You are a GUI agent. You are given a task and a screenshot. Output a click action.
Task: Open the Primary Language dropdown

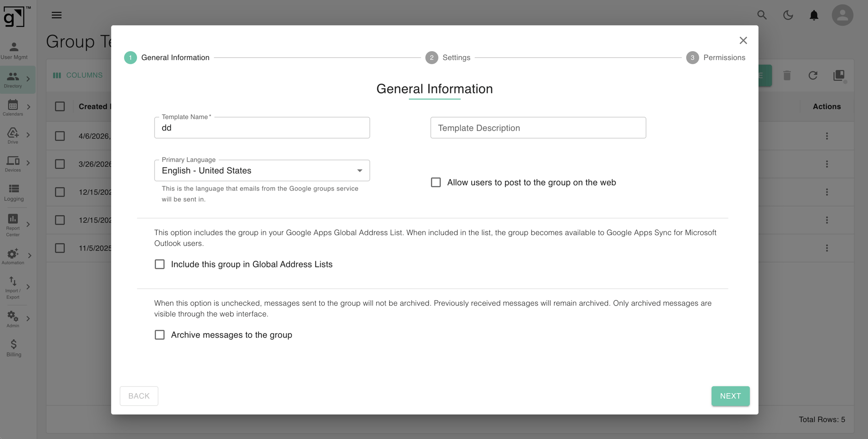(x=262, y=171)
